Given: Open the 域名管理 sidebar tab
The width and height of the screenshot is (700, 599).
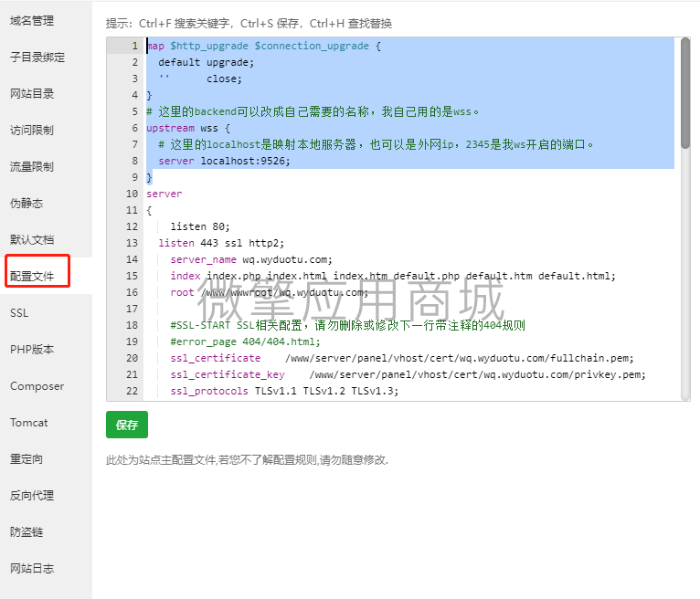Looking at the screenshot, I should click(32, 20).
